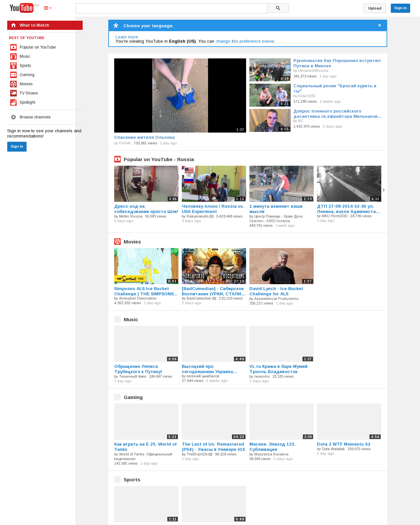Click the Spotlight icon in sidebar
The height and width of the screenshot is (525, 420).
(x=13, y=102)
